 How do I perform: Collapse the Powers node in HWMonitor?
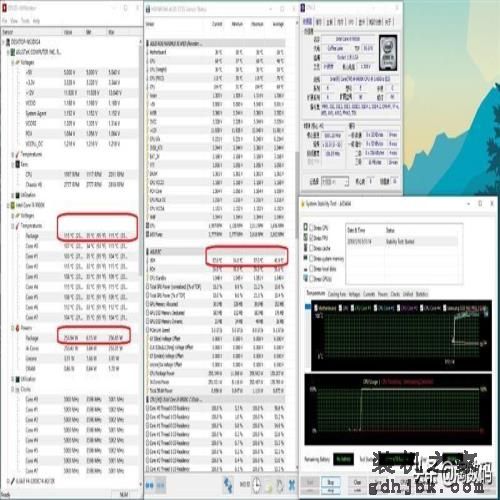point(13,328)
